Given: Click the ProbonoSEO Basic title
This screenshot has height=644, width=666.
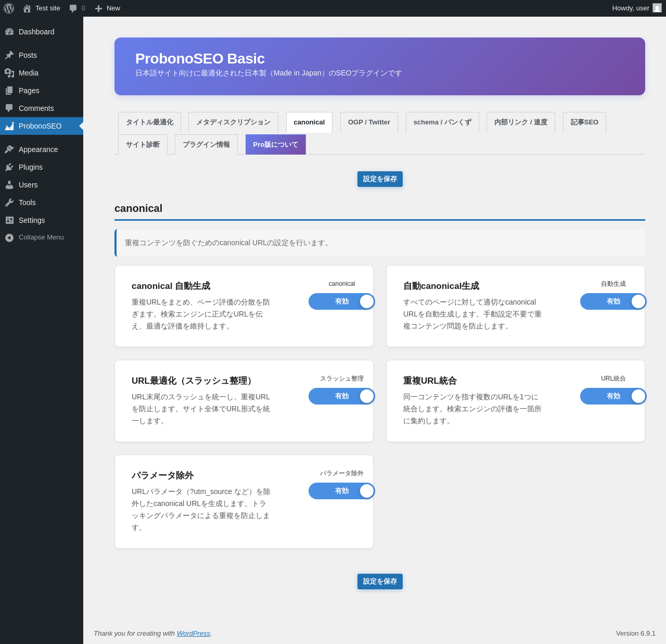Looking at the screenshot, I should tap(200, 59).
